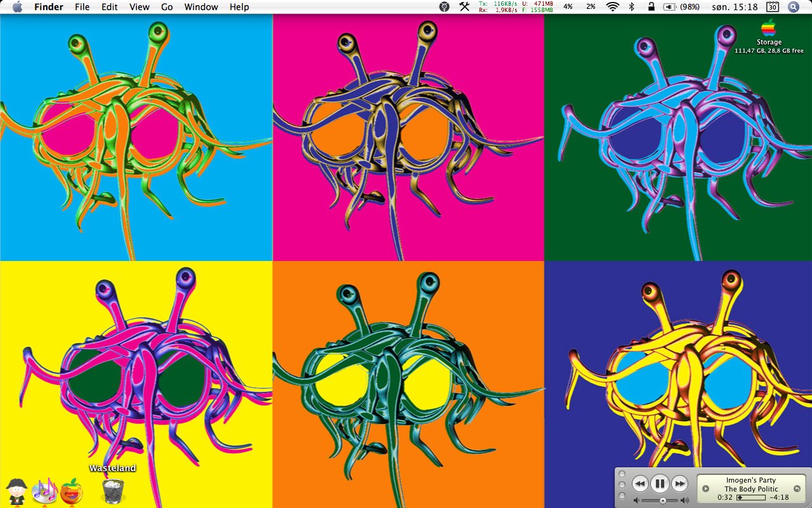The width and height of the screenshot is (812, 508).
Task: Click the U/F memory usage readout
Action: coord(537,7)
